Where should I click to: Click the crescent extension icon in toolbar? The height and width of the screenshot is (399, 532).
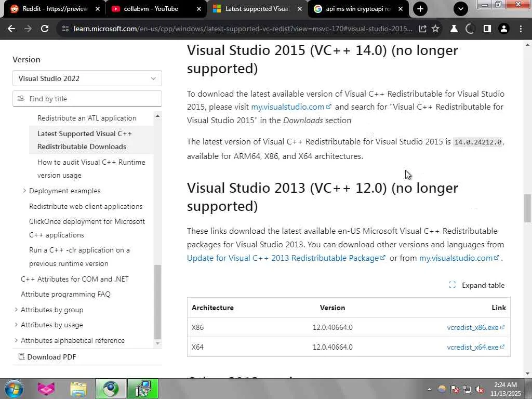tap(470, 29)
